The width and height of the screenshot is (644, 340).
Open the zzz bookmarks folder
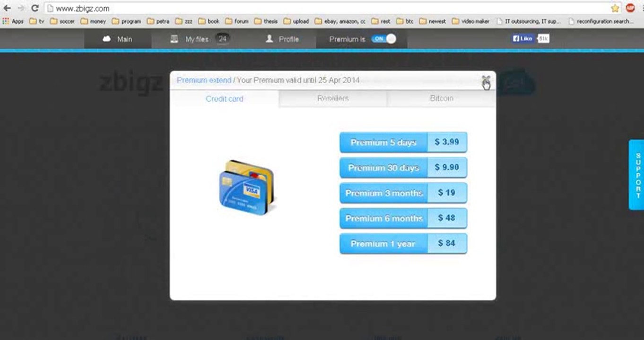(x=184, y=21)
